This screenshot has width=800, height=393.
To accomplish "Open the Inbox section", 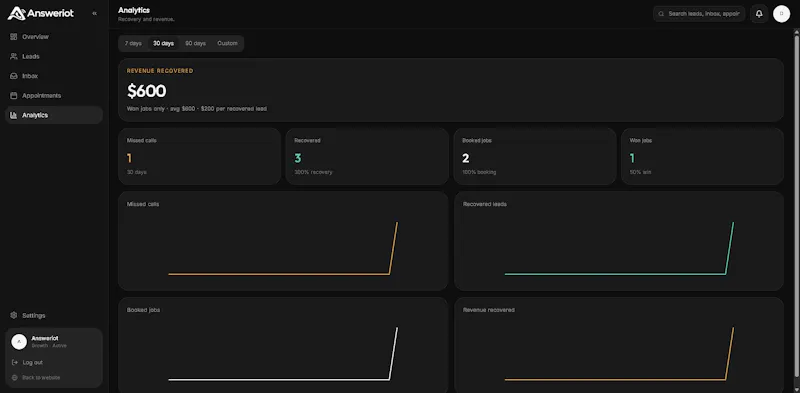I will (x=54, y=76).
